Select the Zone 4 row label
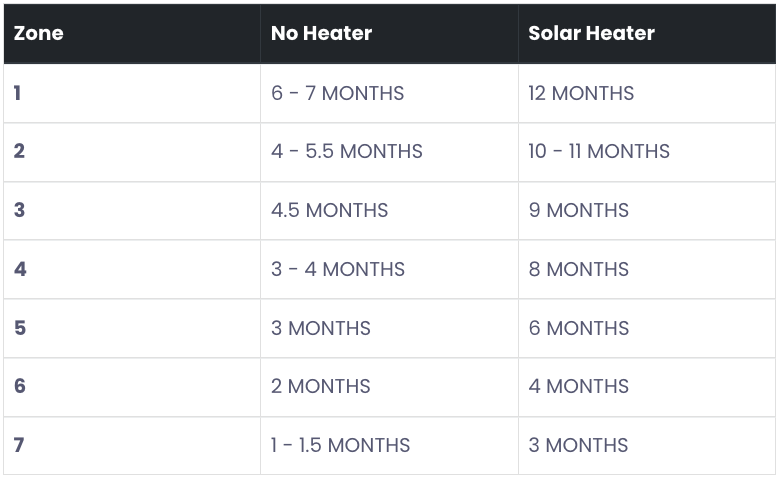This screenshot has height=478, width=779. click(x=19, y=269)
